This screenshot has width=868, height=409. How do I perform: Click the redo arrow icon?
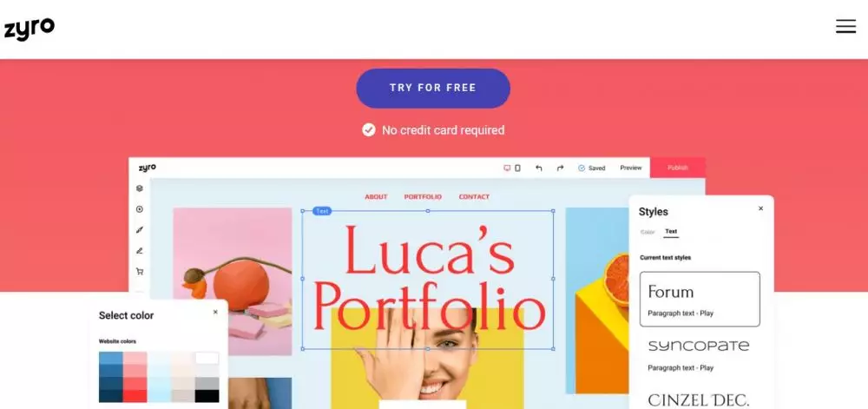click(x=560, y=168)
